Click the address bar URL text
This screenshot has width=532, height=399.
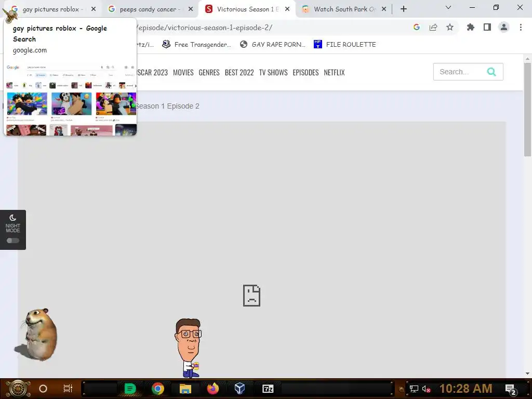point(205,28)
